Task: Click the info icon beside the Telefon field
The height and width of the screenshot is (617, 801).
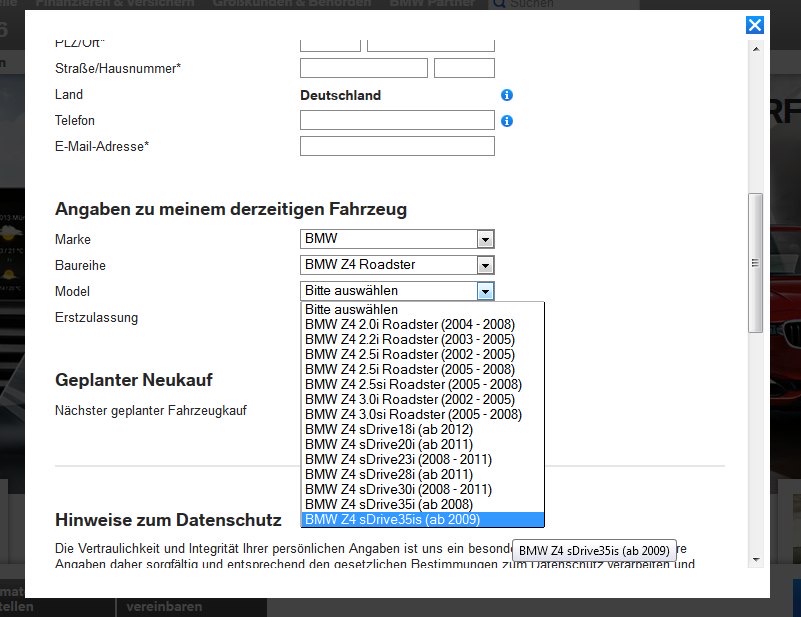Action: (506, 120)
